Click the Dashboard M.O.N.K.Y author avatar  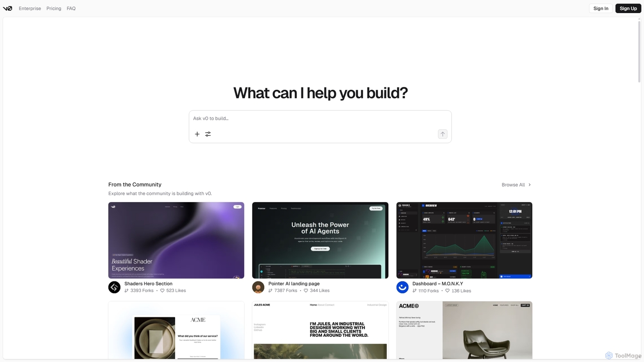403,287
